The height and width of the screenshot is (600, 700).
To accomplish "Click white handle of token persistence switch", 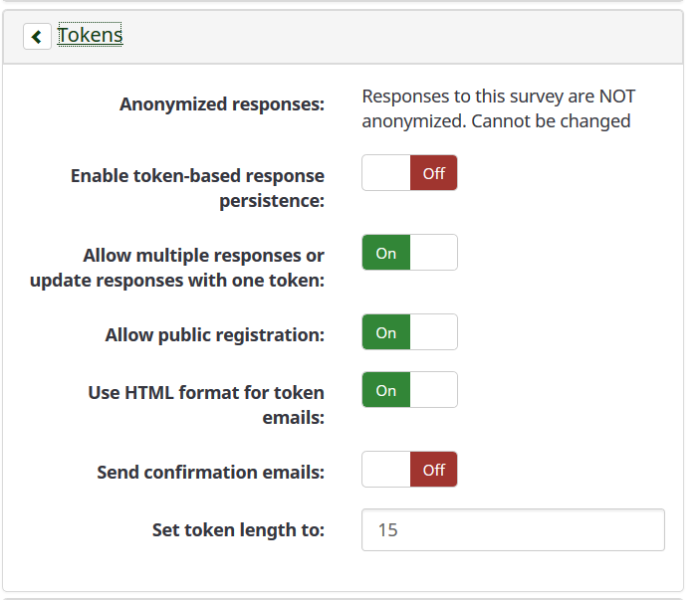I will tap(386, 173).
